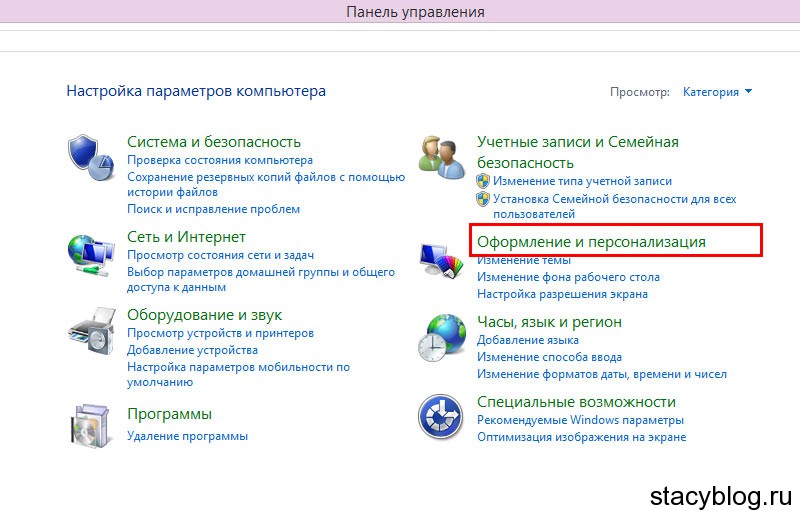Open Специальные возможности category
The image size is (800, 520).
coord(577,402)
